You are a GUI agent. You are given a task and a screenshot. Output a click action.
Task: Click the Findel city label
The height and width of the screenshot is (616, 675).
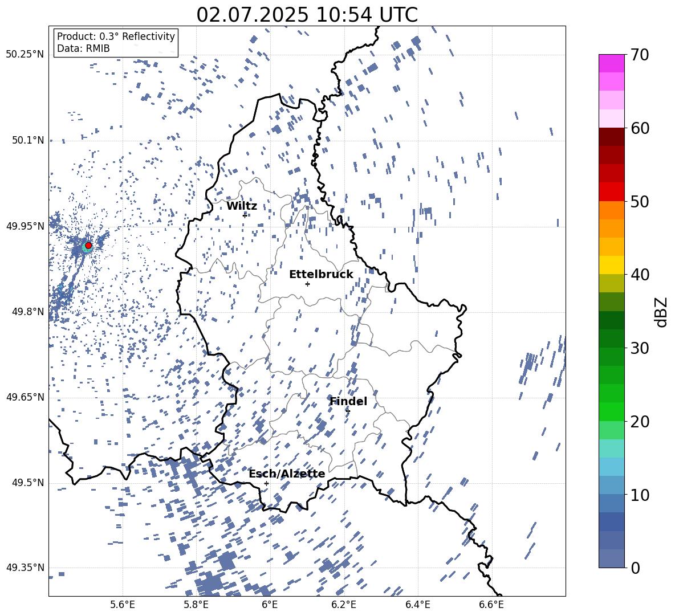[x=348, y=401]
